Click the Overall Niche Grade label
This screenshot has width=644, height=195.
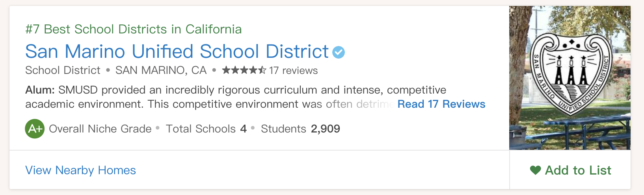click(x=100, y=129)
